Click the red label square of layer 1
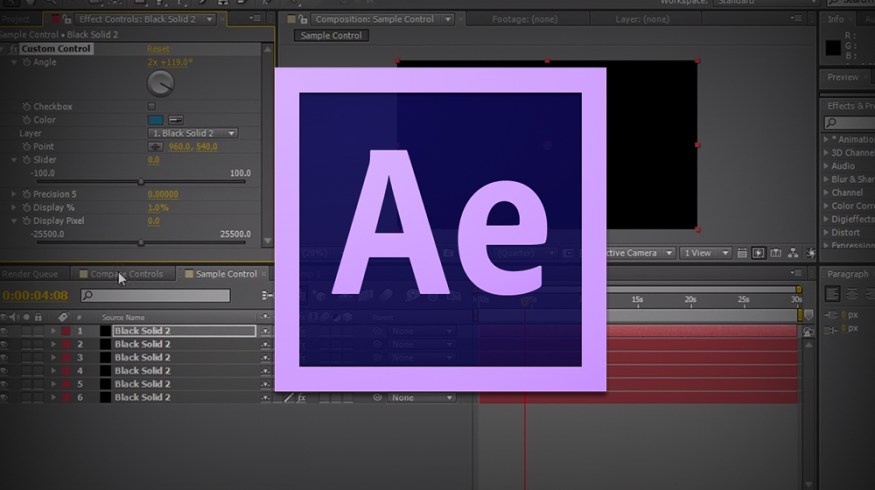The image size is (875, 490). [x=66, y=331]
